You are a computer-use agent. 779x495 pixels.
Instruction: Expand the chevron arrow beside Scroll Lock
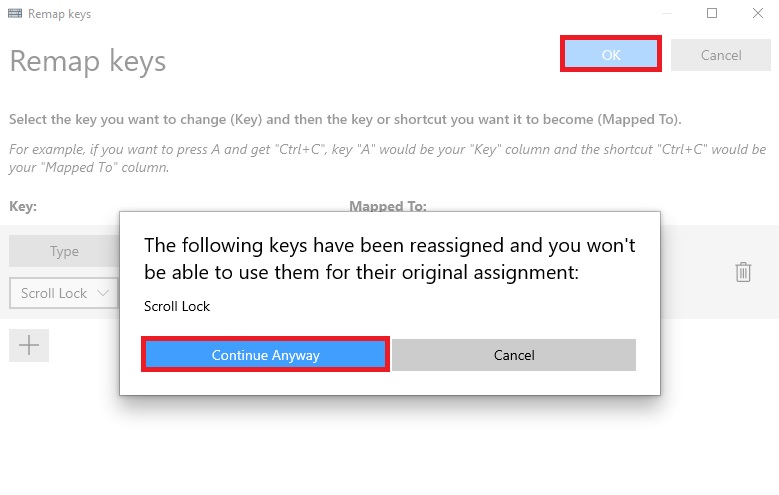click(x=103, y=293)
